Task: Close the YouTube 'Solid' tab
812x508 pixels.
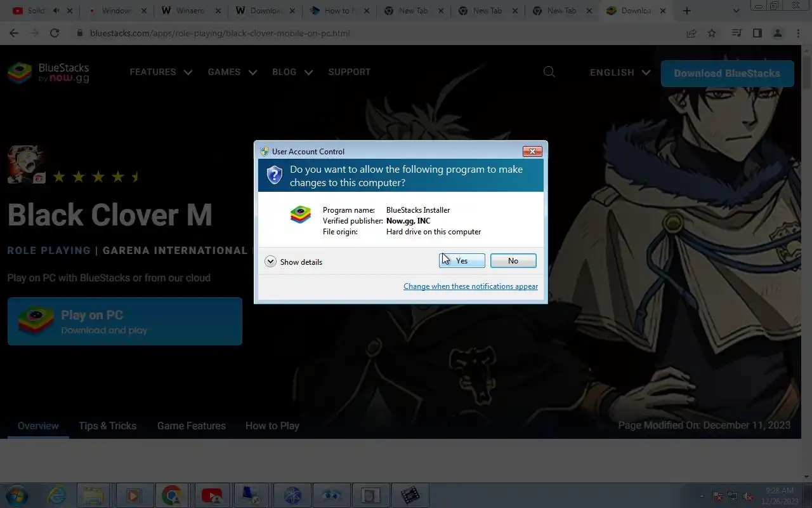Action: pos(69,11)
